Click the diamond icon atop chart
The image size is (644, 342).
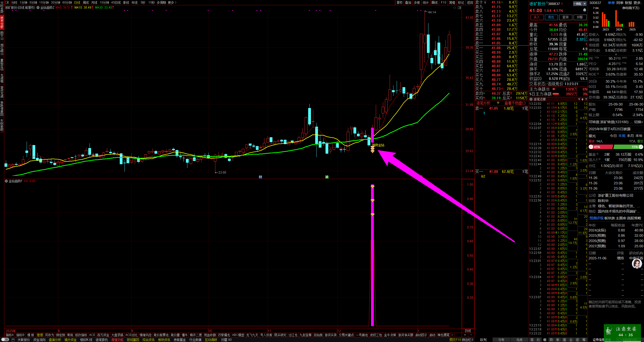point(455,8)
